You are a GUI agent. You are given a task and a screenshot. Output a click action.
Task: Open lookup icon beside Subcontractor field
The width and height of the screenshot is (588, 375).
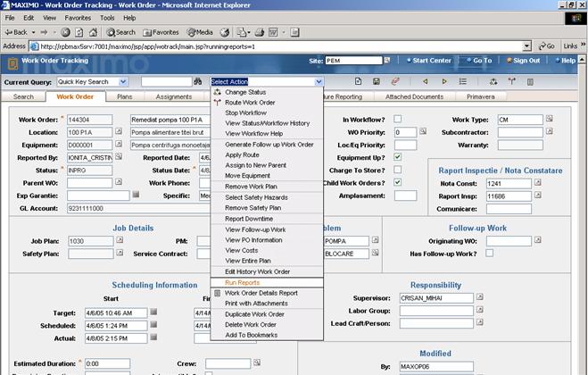[550, 131]
